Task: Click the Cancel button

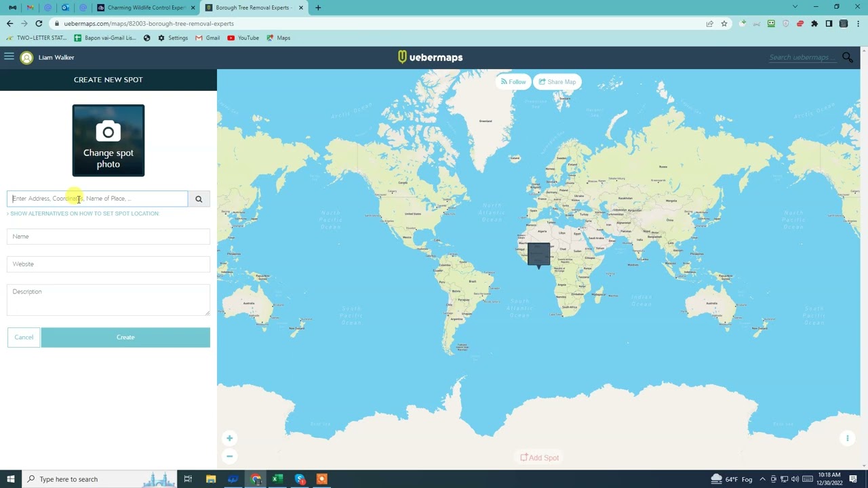Action: coord(24,338)
